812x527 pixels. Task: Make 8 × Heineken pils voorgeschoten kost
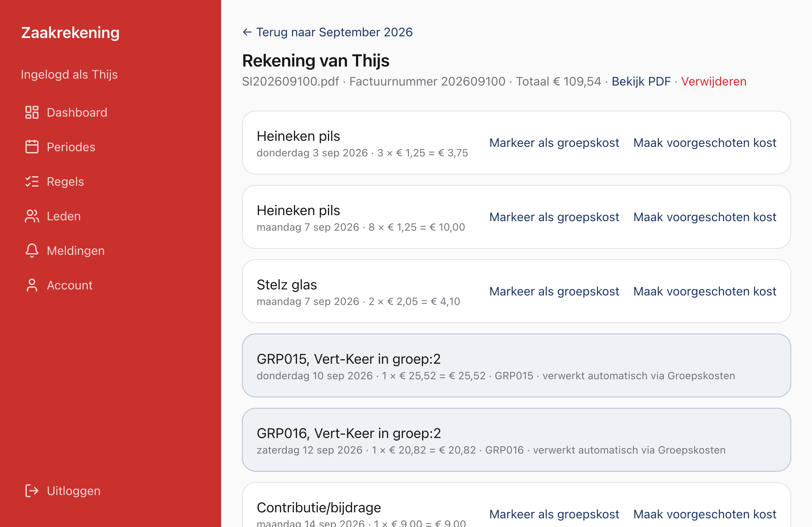click(705, 217)
